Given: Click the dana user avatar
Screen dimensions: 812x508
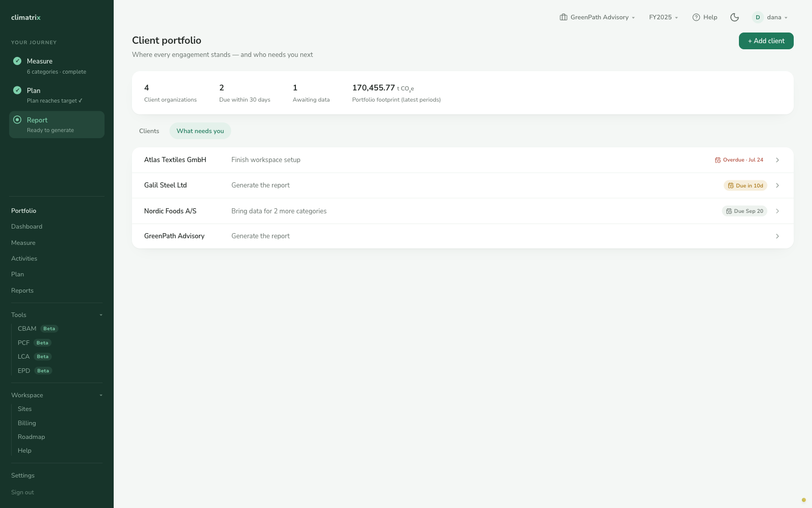Looking at the screenshot, I should tap(758, 17).
